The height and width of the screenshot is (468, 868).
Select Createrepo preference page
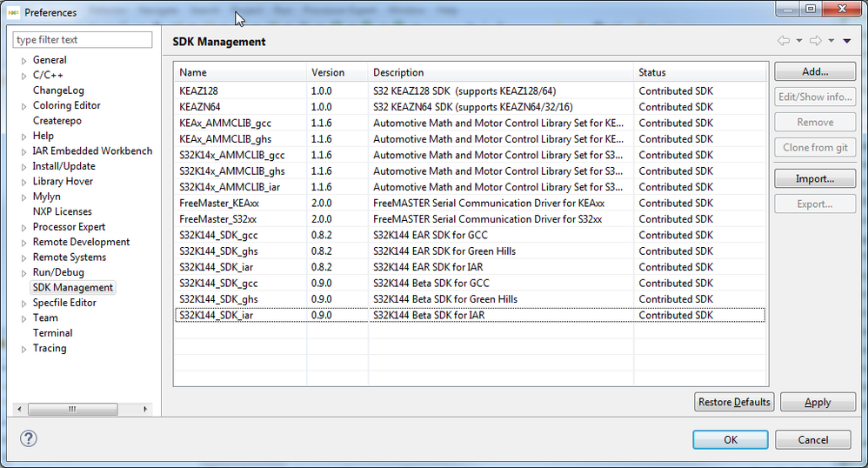coord(57,121)
